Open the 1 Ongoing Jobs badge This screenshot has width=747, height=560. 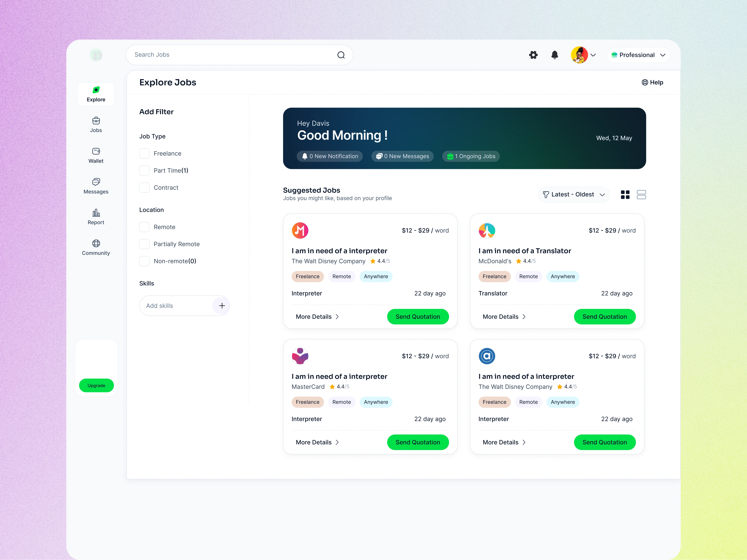pyautogui.click(x=471, y=156)
